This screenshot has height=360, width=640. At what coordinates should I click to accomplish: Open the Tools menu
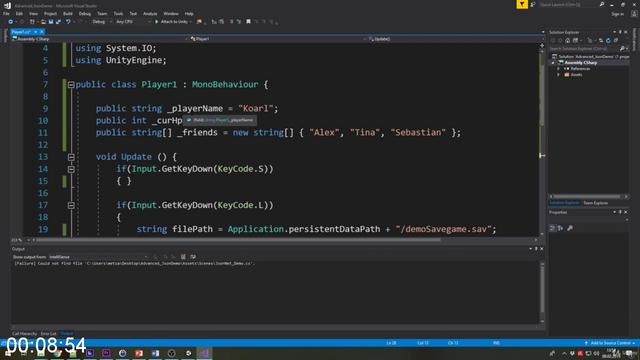click(118, 14)
